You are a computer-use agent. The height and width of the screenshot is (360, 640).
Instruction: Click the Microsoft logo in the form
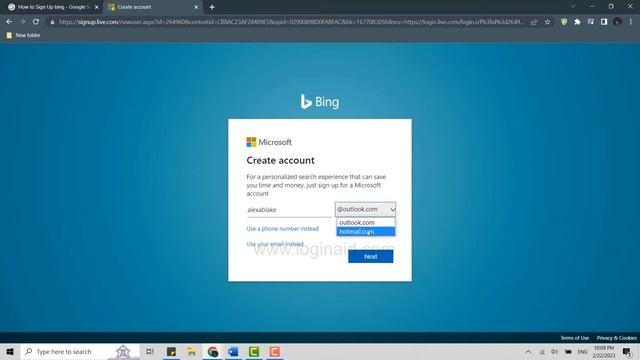coord(269,142)
